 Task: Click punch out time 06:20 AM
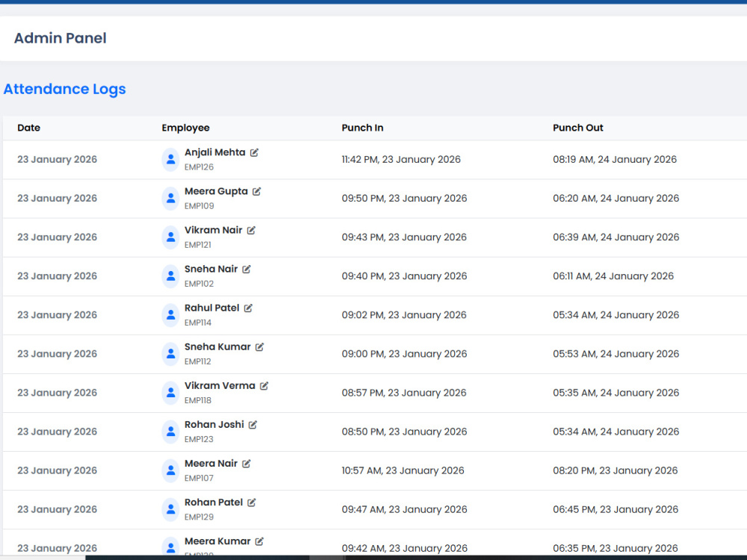coord(616,199)
